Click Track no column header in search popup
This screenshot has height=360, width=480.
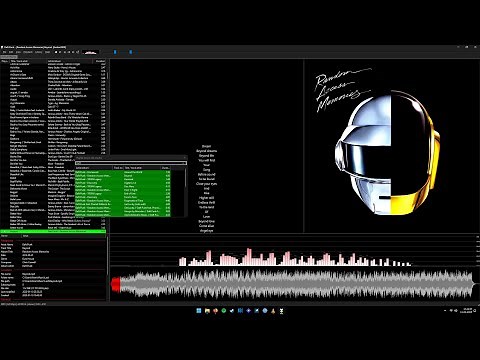[x=118, y=168]
